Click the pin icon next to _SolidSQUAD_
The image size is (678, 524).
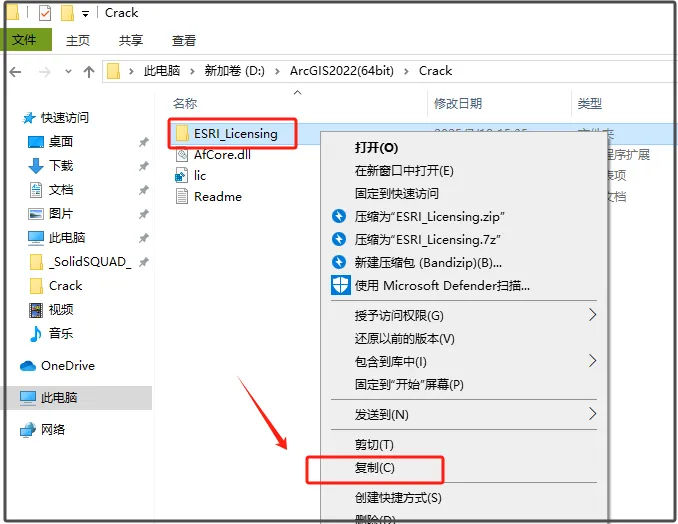coord(144,262)
